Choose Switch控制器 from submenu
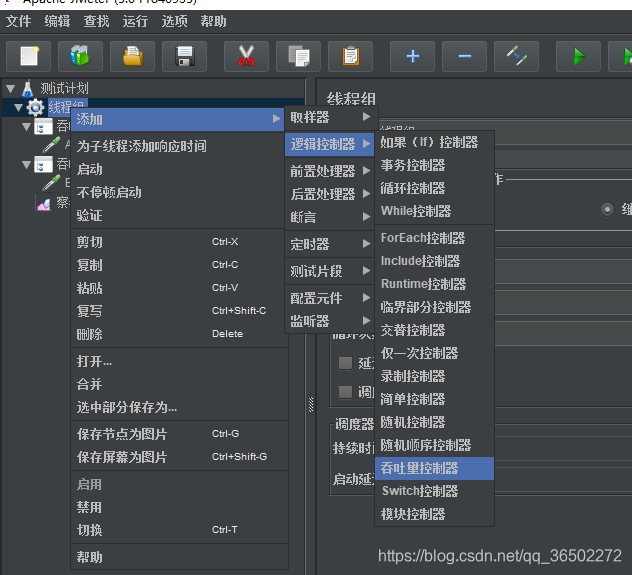 pos(434,491)
